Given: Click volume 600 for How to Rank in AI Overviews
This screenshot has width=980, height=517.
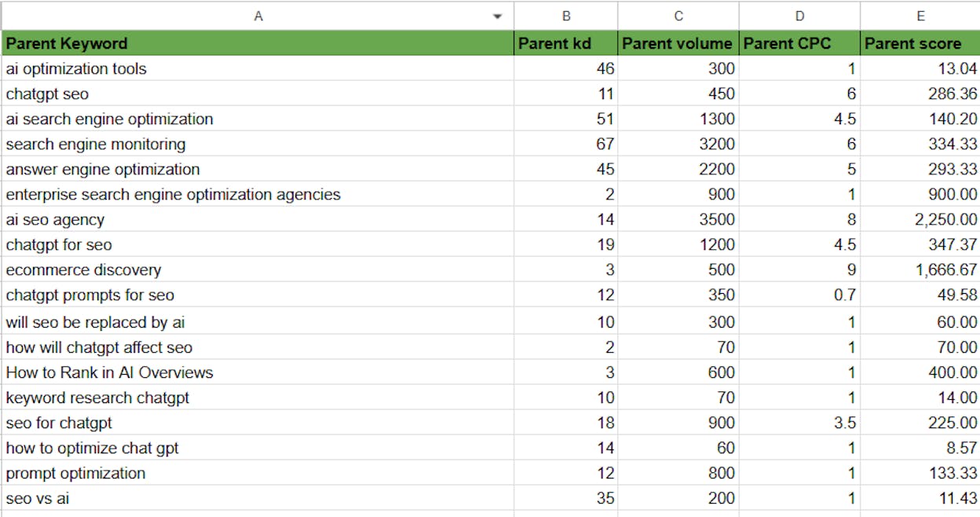Looking at the screenshot, I should [x=678, y=372].
